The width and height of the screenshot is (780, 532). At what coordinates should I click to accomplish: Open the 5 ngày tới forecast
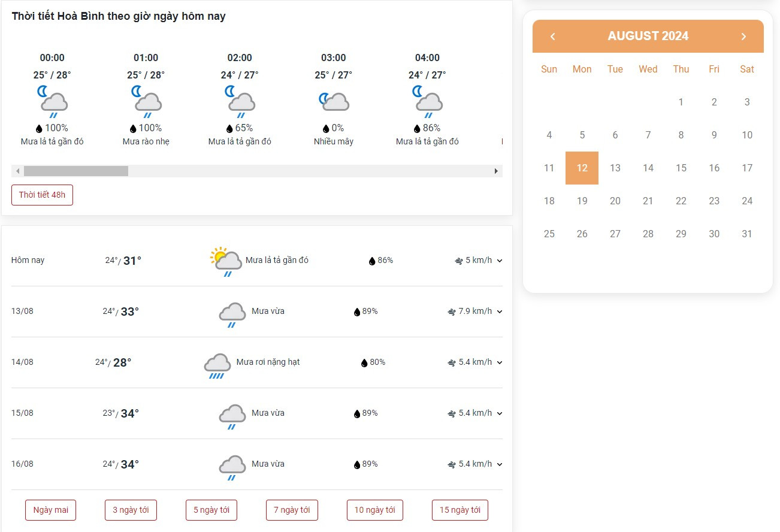tap(211, 510)
